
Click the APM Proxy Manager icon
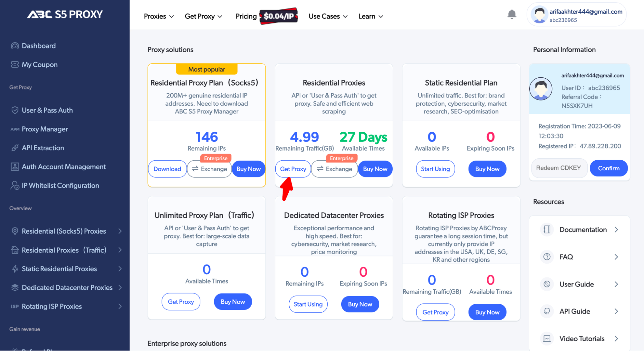15,129
